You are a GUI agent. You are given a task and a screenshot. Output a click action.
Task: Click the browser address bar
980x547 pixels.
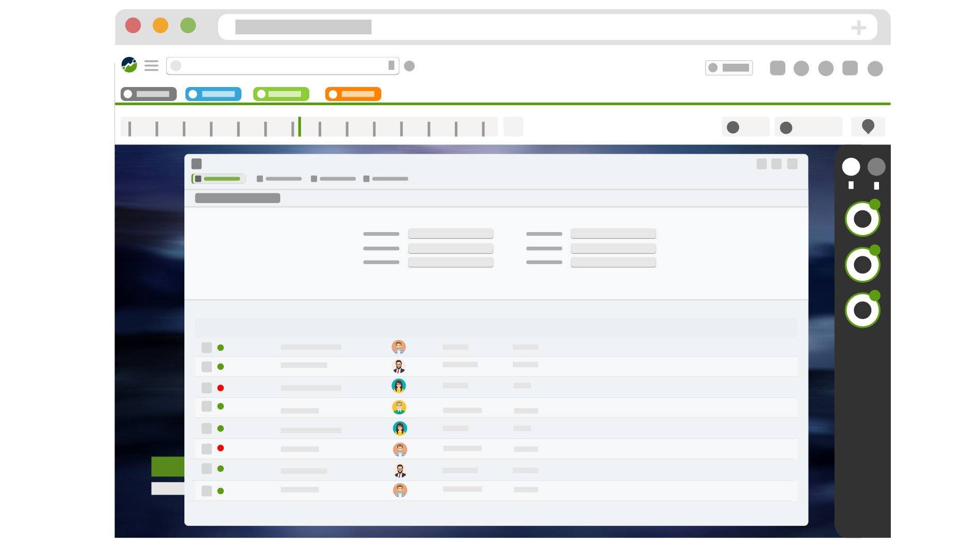[x=547, y=27]
